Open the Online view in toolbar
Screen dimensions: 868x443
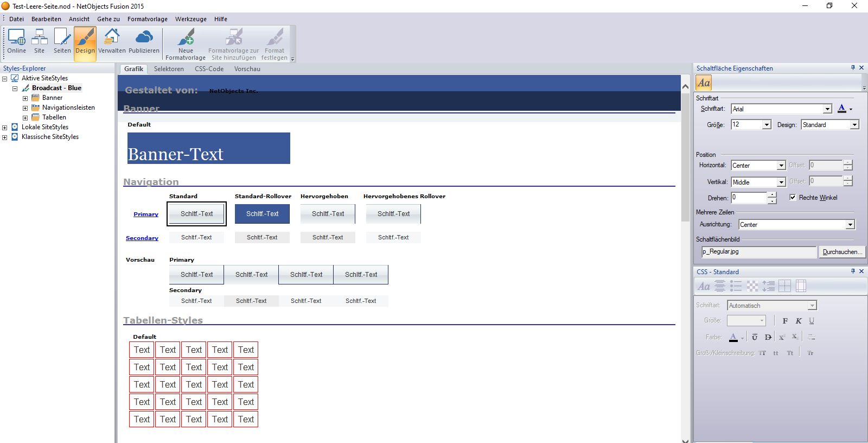pyautogui.click(x=16, y=41)
